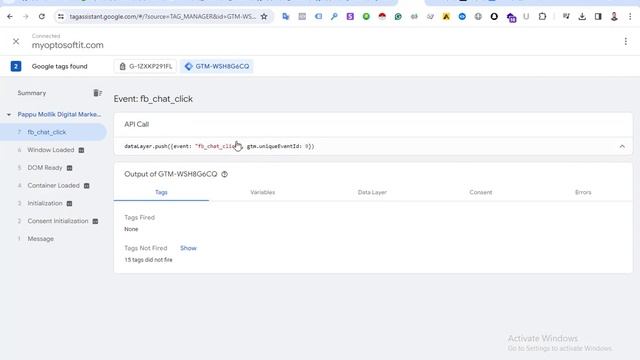Select the Initialization event
Screen dimensions: 640x360
(x=45, y=203)
